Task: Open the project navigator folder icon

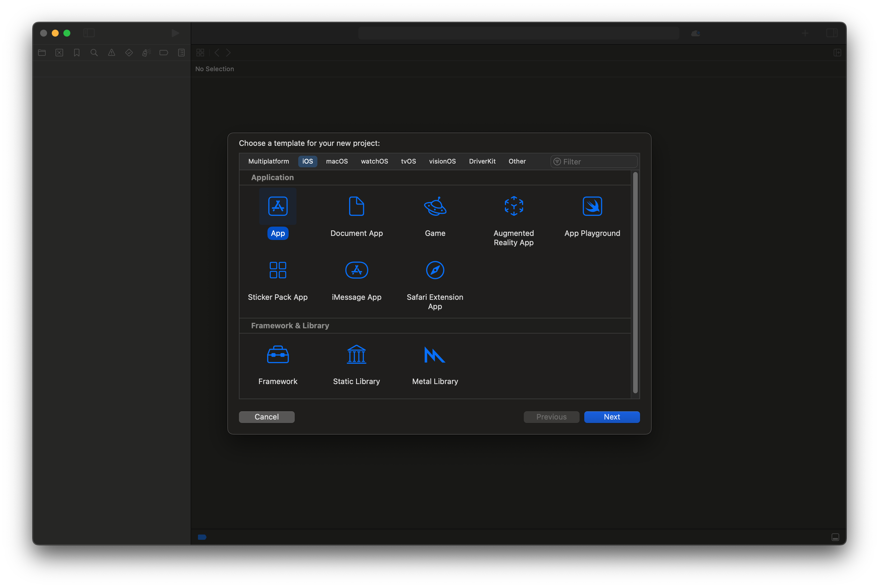Action: (x=42, y=53)
